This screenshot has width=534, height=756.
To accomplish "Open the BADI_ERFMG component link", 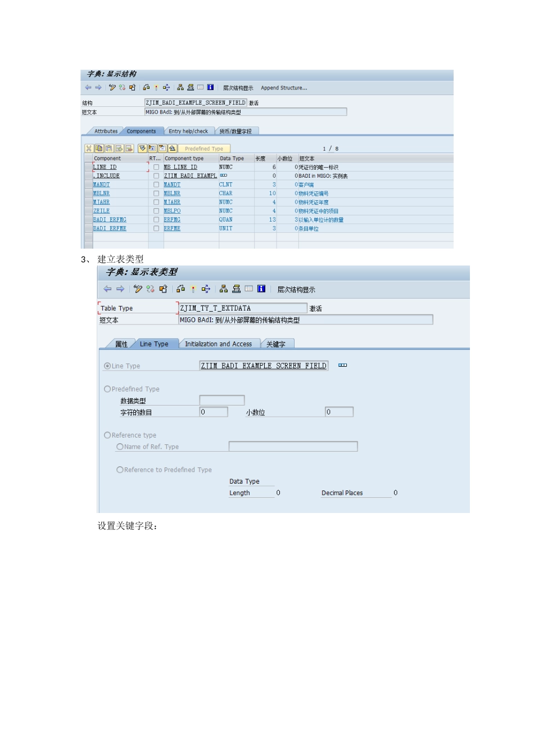I will 110,219.
